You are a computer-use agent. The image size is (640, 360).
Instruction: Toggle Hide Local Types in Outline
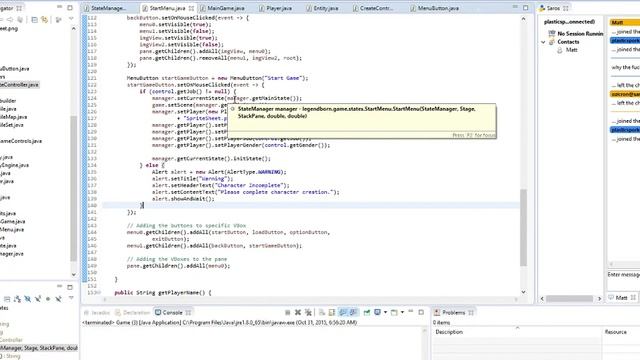tap(58, 299)
